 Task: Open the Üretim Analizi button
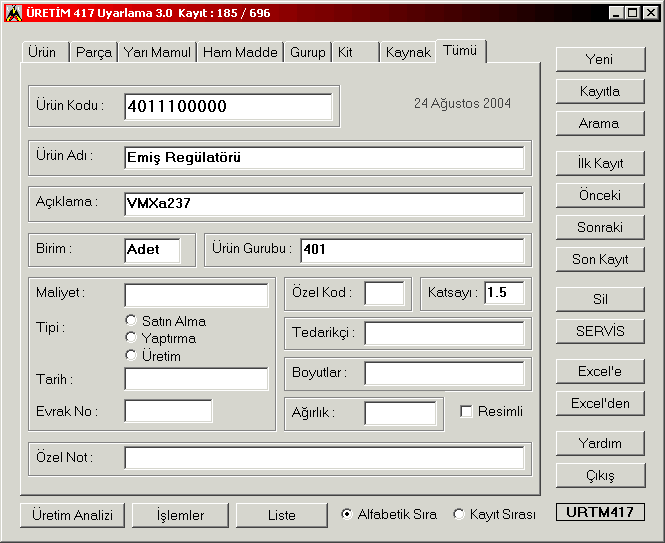click(73, 515)
